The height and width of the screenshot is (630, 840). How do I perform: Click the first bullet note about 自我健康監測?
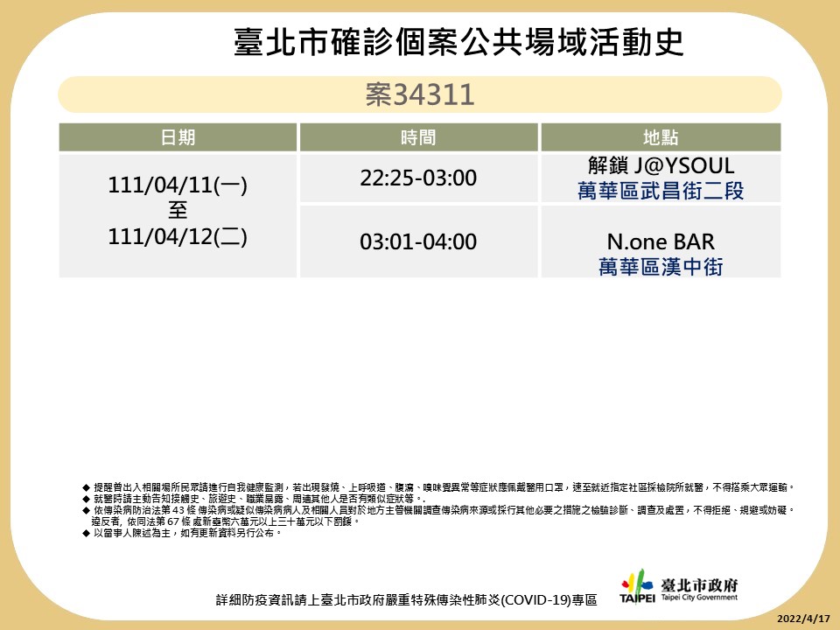[x=439, y=487]
